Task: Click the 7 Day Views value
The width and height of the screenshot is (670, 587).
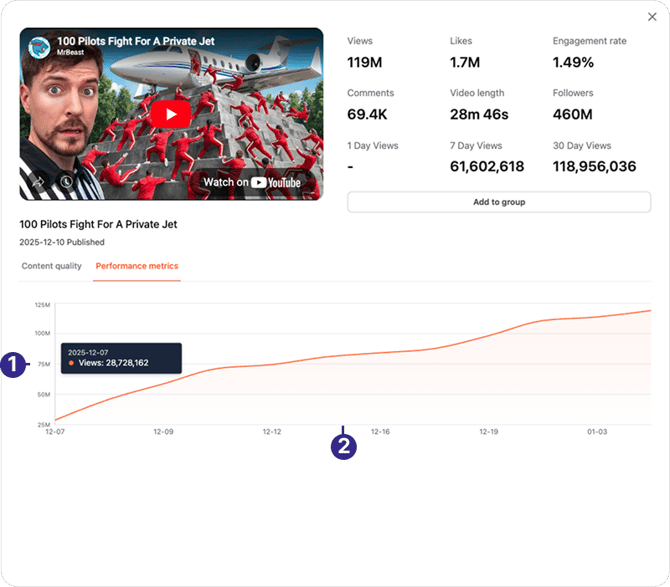Action: coord(491,167)
